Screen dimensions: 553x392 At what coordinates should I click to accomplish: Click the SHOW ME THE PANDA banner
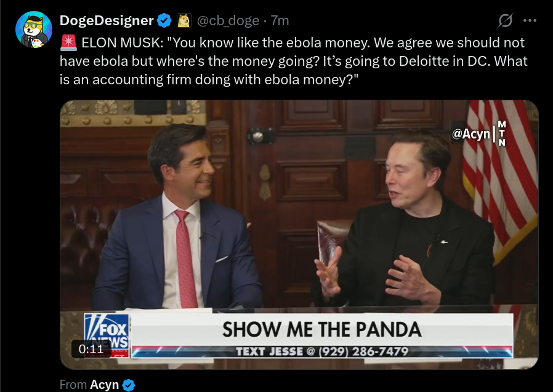pos(322,330)
